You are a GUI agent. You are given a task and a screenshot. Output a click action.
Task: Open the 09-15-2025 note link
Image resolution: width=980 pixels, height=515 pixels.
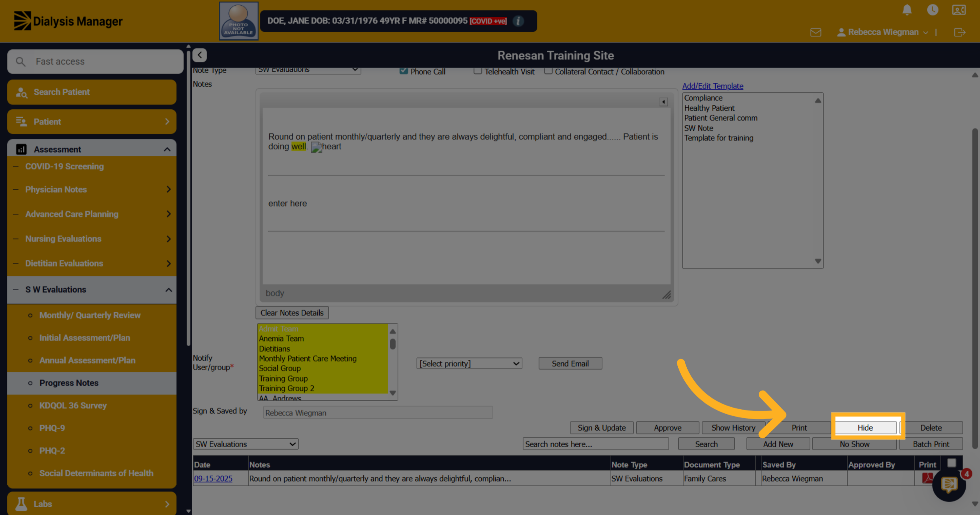213,478
